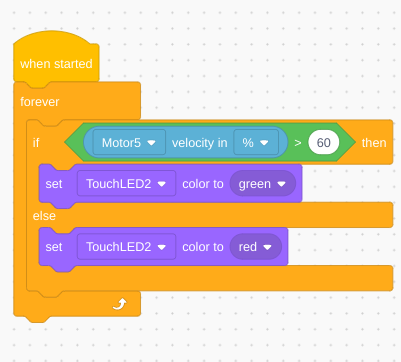Select the set color to red block
Screen dimensions: 401x362
[163, 247]
